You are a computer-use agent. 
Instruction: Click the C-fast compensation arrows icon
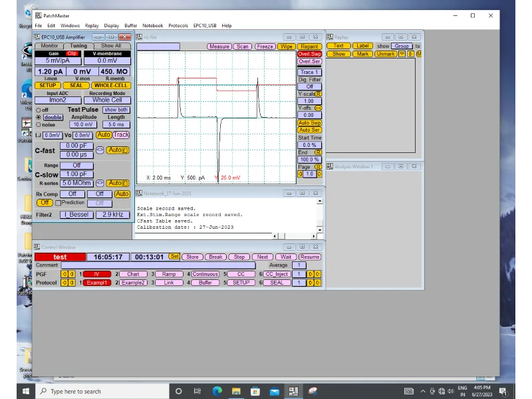[x=100, y=150]
